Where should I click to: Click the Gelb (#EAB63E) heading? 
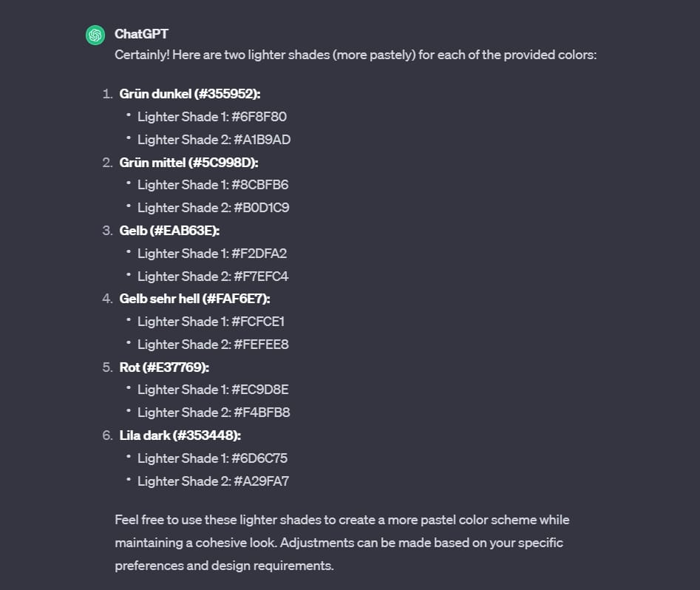pyautogui.click(x=169, y=231)
